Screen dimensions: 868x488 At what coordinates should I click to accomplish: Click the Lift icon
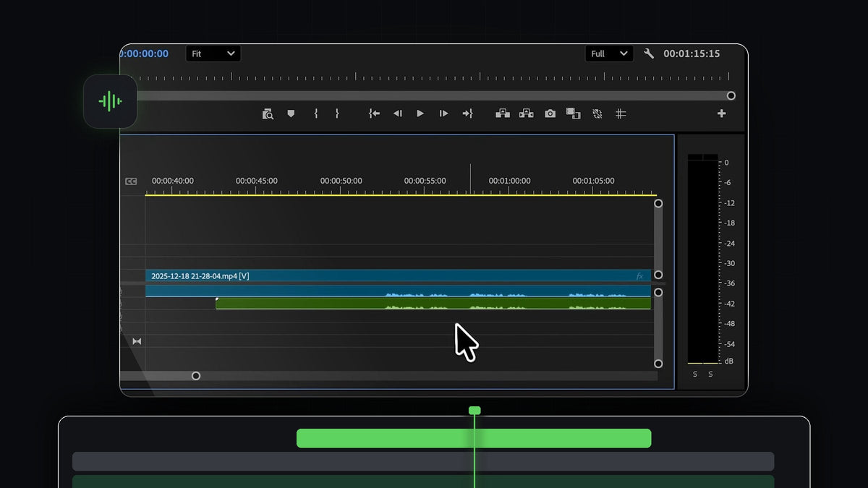point(503,114)
